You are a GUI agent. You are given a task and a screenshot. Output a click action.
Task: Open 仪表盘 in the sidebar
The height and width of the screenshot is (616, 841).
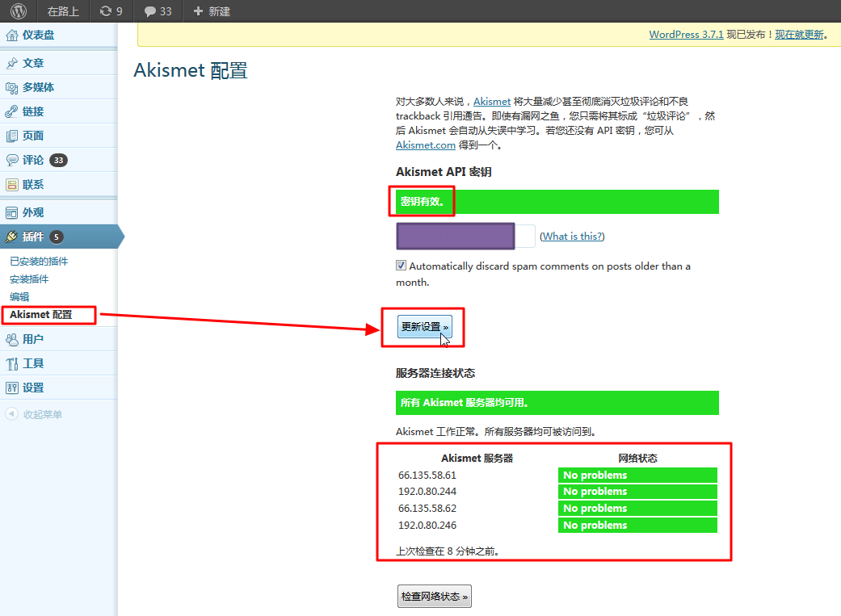point(59,35)
